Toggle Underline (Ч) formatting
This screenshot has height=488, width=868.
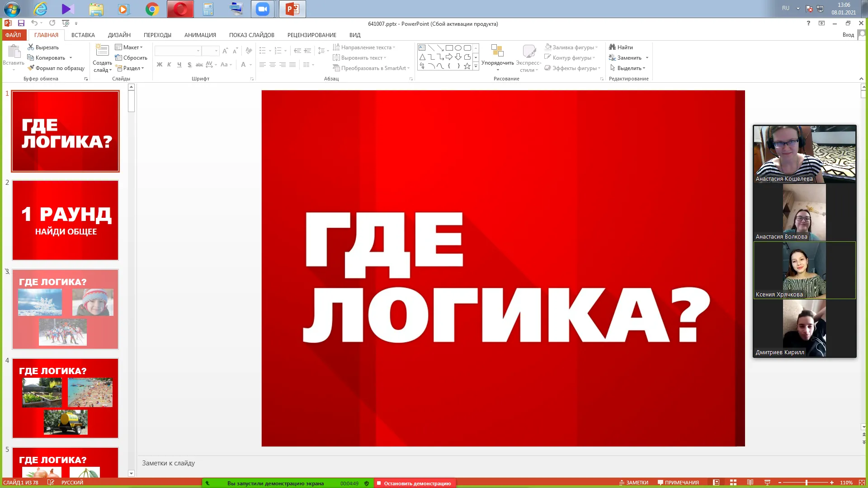click(179, 65)
